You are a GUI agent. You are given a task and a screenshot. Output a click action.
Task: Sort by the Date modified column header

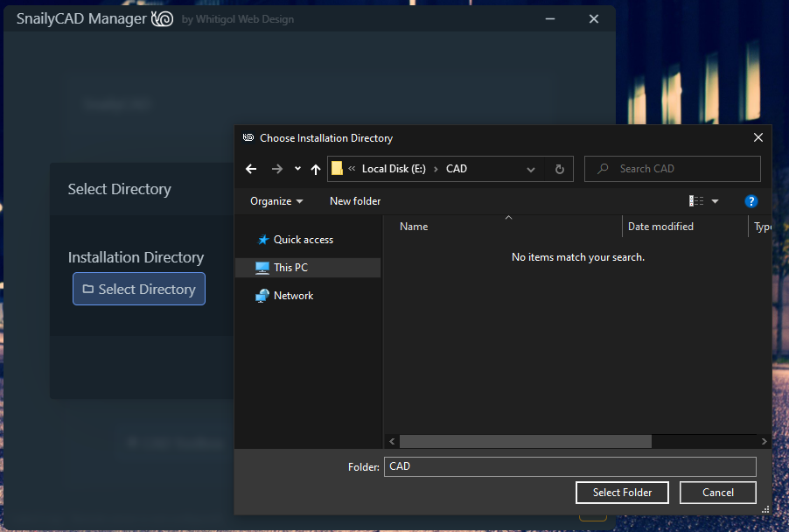(660, 226)
